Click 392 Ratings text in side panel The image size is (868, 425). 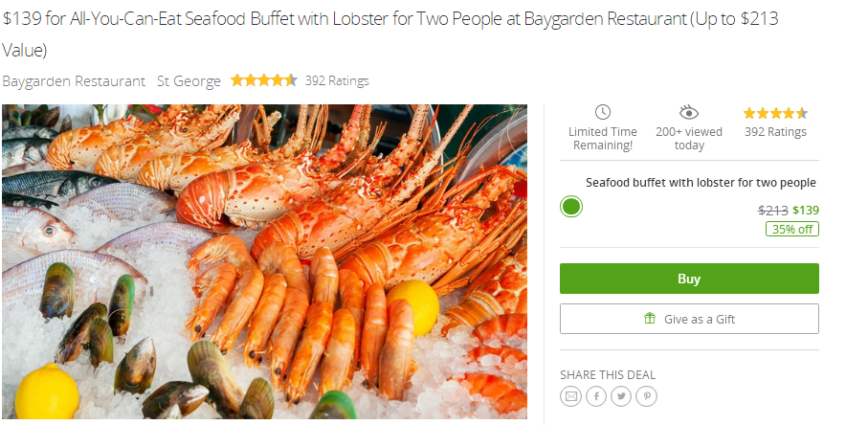[x=775, y=132]
